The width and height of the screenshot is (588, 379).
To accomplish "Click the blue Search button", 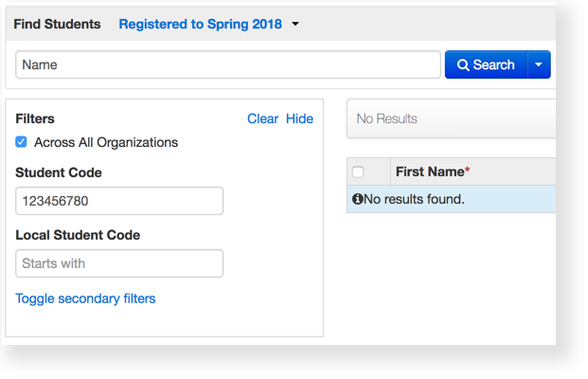I will (486, 65).
